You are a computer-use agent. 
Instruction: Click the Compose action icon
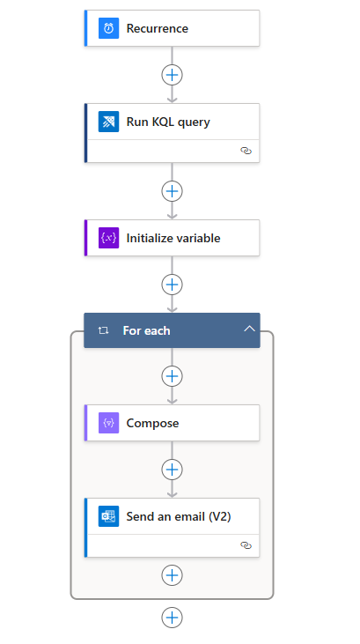[108, 423]
